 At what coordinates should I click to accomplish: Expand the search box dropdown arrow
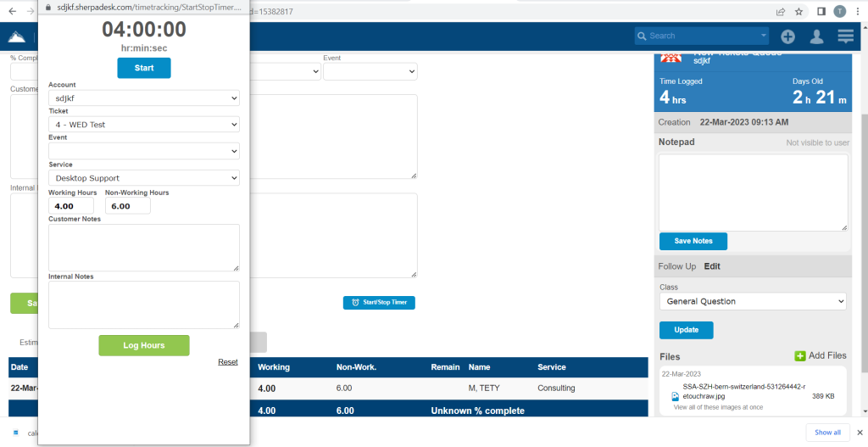[764, 36]
